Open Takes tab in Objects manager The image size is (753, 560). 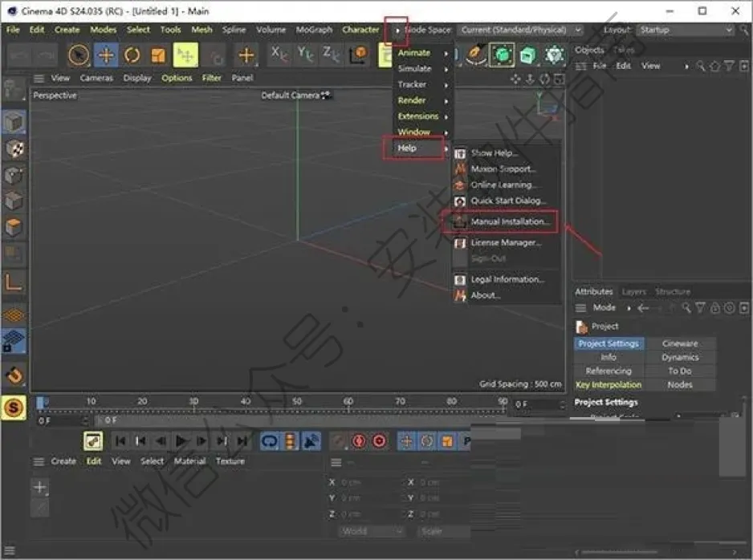(623, 50)
